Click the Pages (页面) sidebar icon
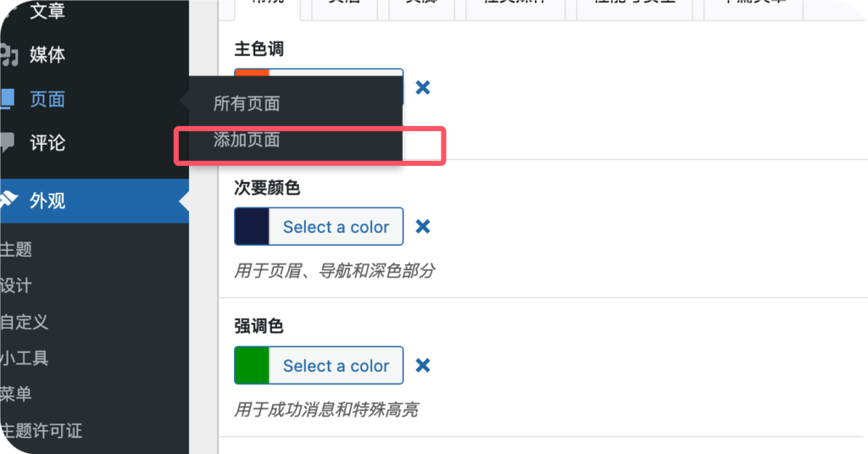The image size is (868, 454). pos(7,99)
